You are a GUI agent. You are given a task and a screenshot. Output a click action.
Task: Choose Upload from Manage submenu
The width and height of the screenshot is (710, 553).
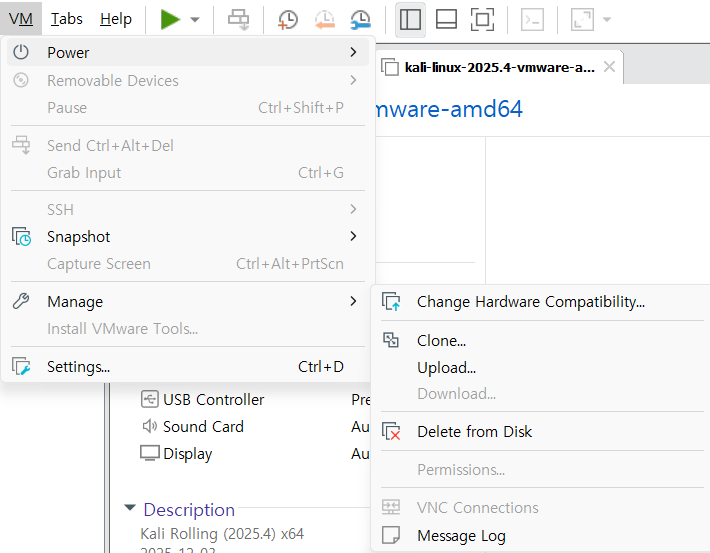[540, 368]
